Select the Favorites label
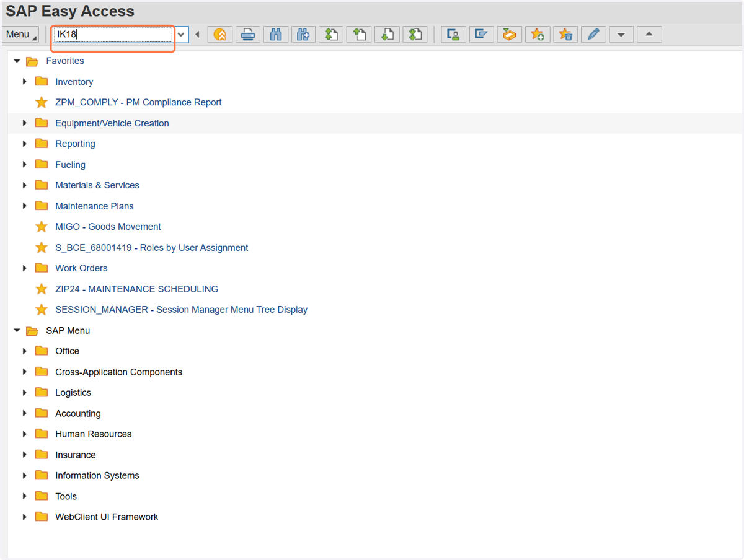 coord(65,61)
